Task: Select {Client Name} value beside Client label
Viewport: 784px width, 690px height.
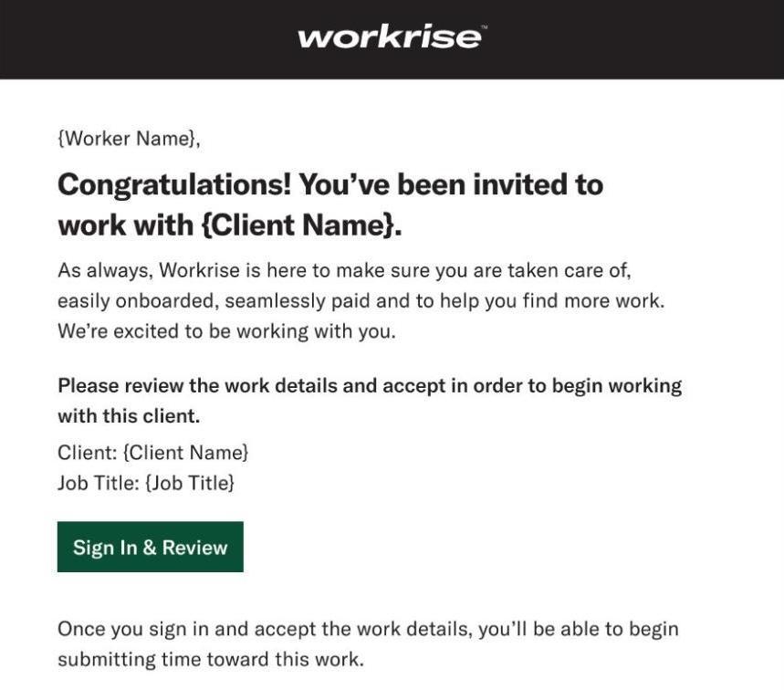Action: (x=185, y=453)
